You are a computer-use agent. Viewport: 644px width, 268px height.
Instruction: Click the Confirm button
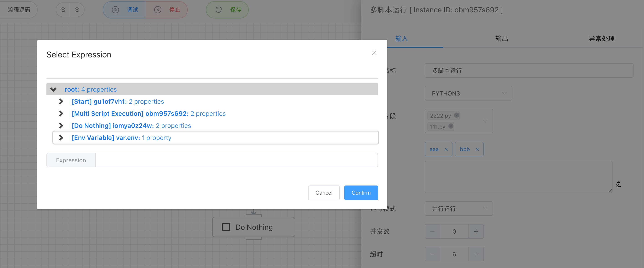coord(361,193)
